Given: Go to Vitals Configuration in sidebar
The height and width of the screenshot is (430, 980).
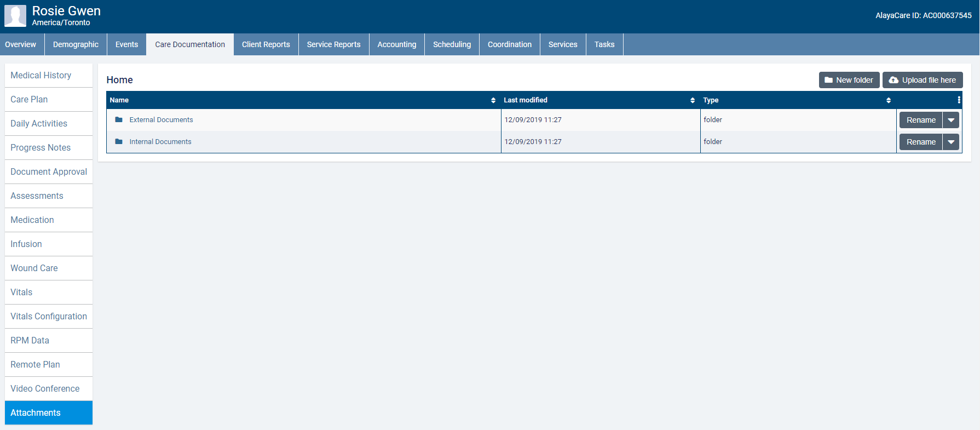Looking at the screenshot, I should 49,317.
